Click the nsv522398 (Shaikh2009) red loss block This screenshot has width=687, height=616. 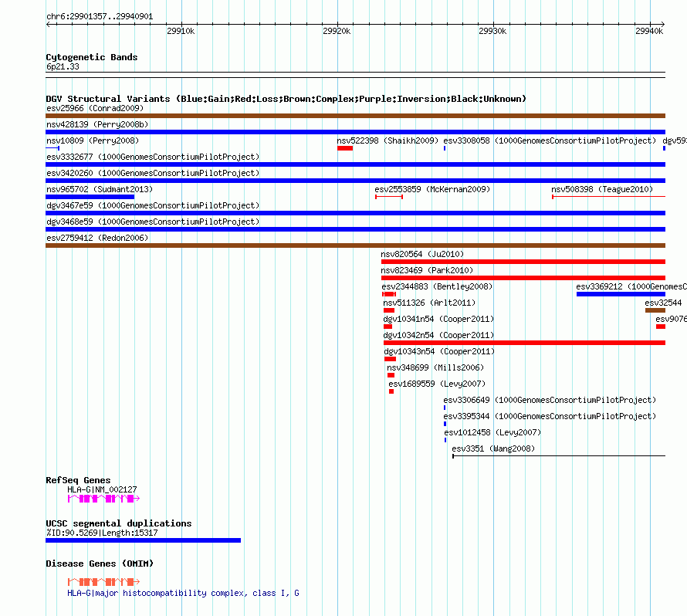[345, 148]
